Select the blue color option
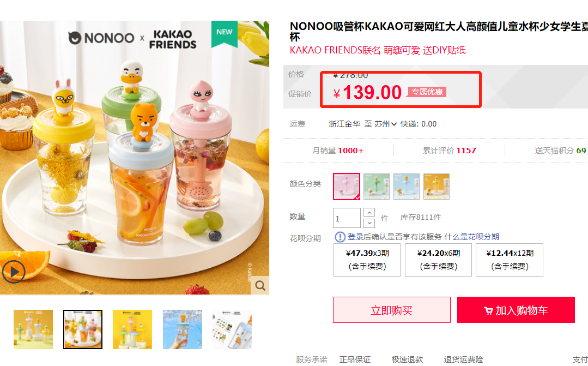Viewport: 588px width, 366px height. (407, 186)
